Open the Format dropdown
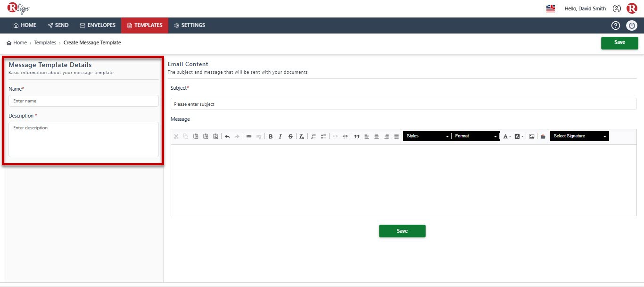 tap(476, 136)
